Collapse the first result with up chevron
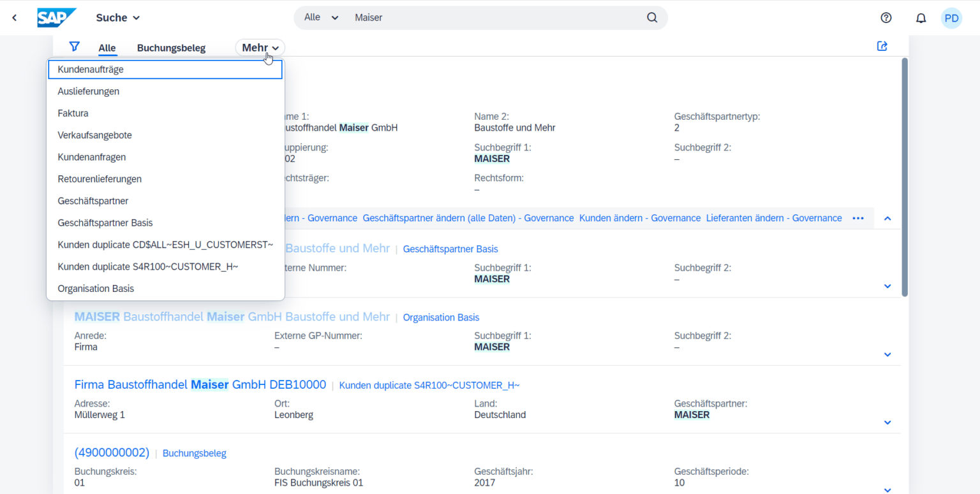This screenshot has height=494, width=980. coord(887,219)
